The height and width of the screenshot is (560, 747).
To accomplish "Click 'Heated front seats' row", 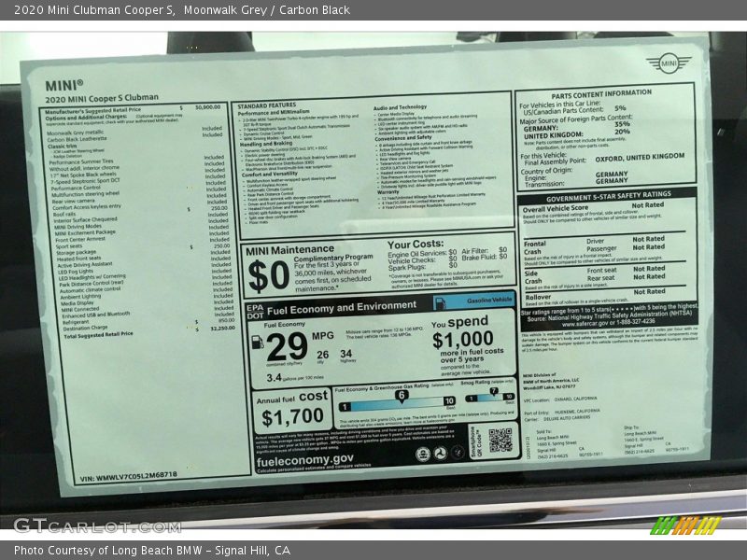I will pos(78,259).
